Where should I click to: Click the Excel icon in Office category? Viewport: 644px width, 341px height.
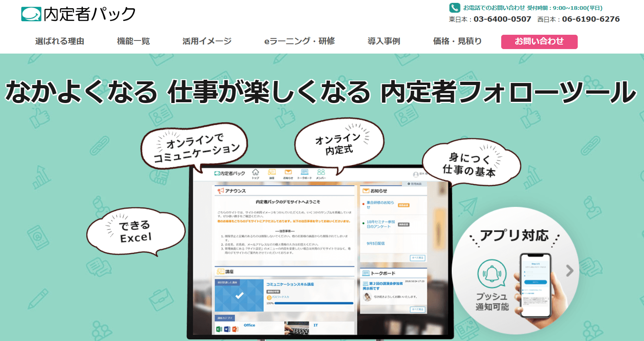pos(219,329)
